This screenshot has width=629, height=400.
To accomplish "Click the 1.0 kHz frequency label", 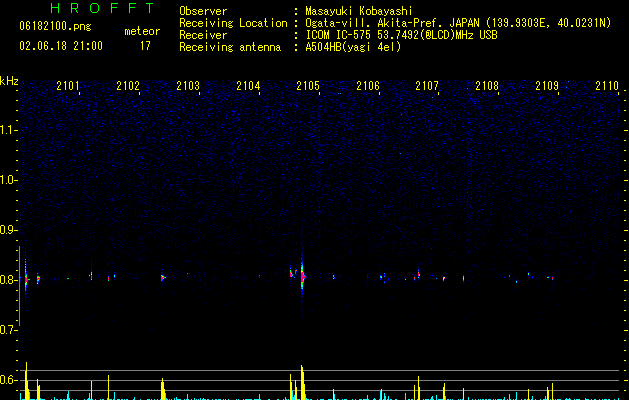I will [x=8, y=180].
